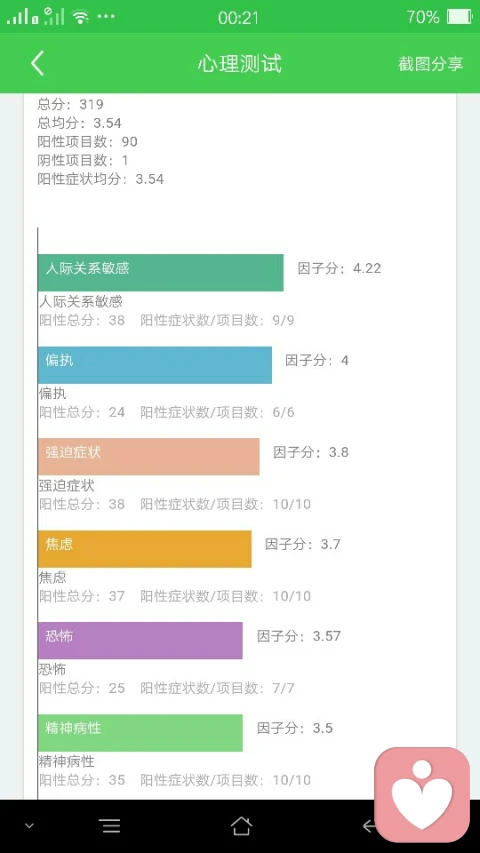Select the green 人际关系敏感 bar
Screen dimensions: 480x853
click(x=161, y=273)
